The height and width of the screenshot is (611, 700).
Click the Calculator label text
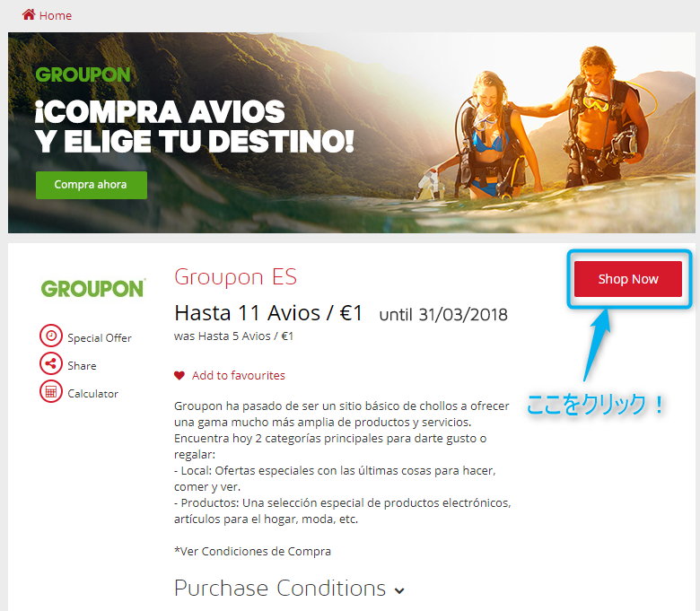coord(92,394)
